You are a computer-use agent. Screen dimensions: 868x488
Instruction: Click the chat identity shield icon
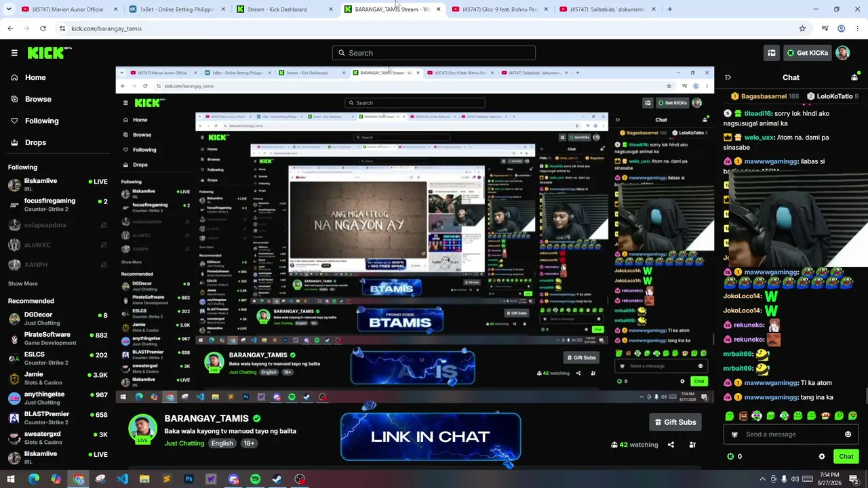pyautogui.click(x=734, y=434)
